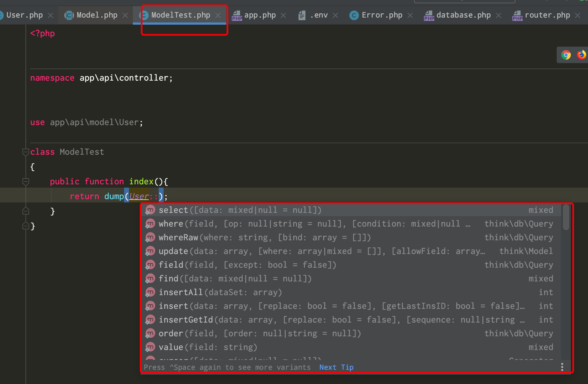Click the three-dot options icon in completion popup

point(562,367)
